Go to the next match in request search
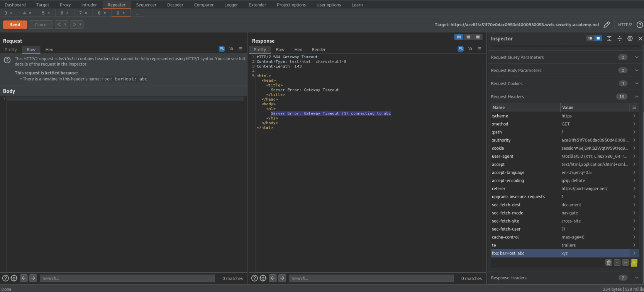 click(x=33, y=278)
